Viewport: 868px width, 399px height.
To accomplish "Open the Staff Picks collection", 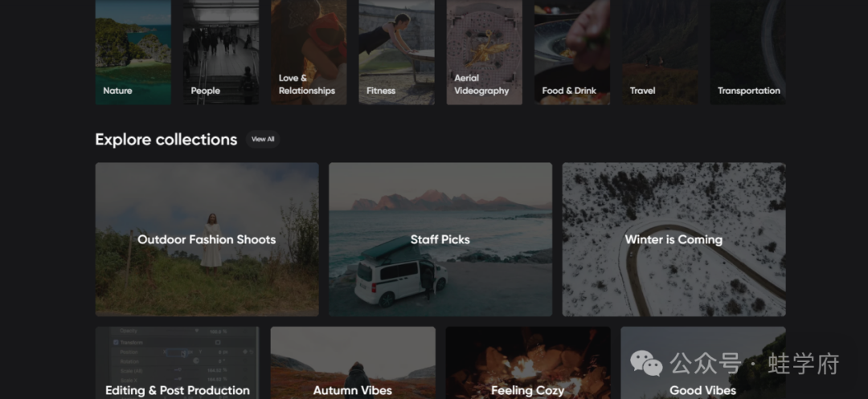I will coord(440,239).
